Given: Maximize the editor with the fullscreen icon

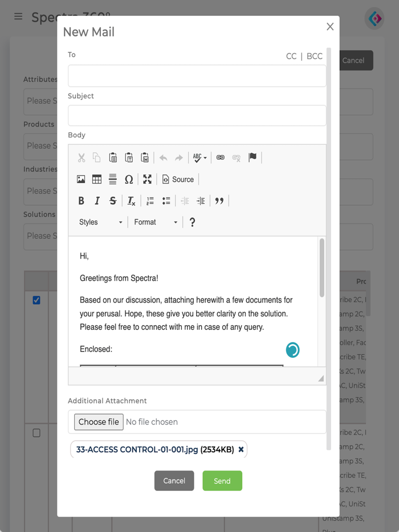Looking at the screenshot, I should coord(147,179).
